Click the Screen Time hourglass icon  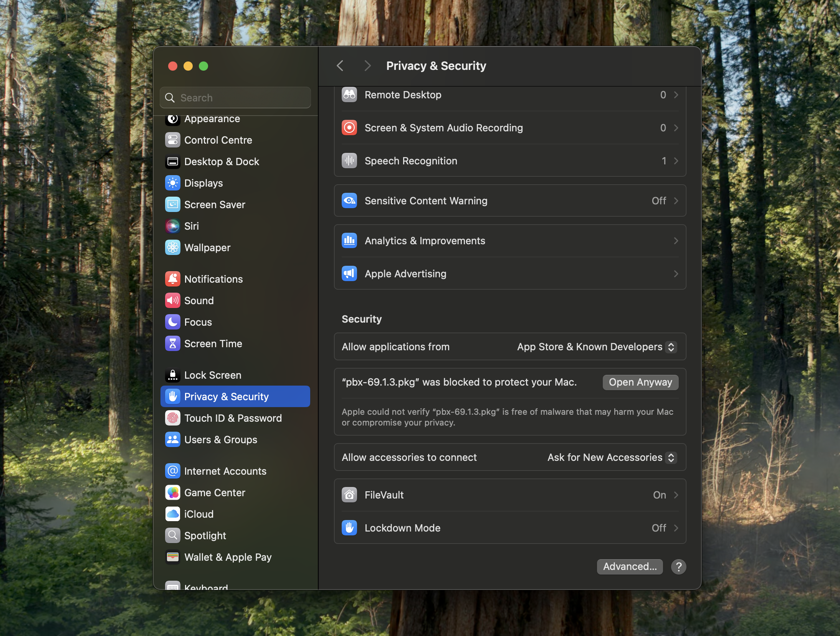[172, 343]
